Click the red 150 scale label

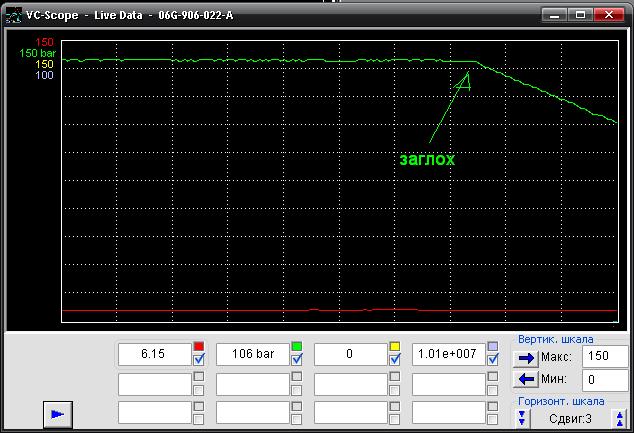coord(44,42)
